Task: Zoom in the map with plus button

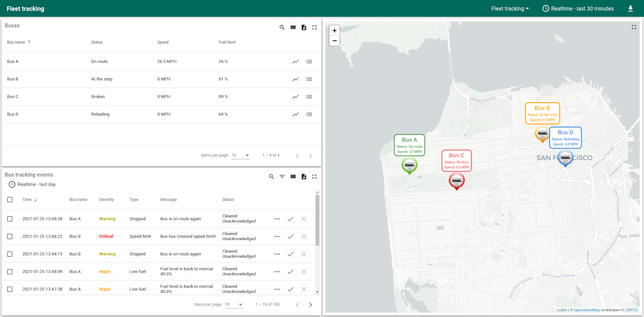Action: tap(334, 30)
